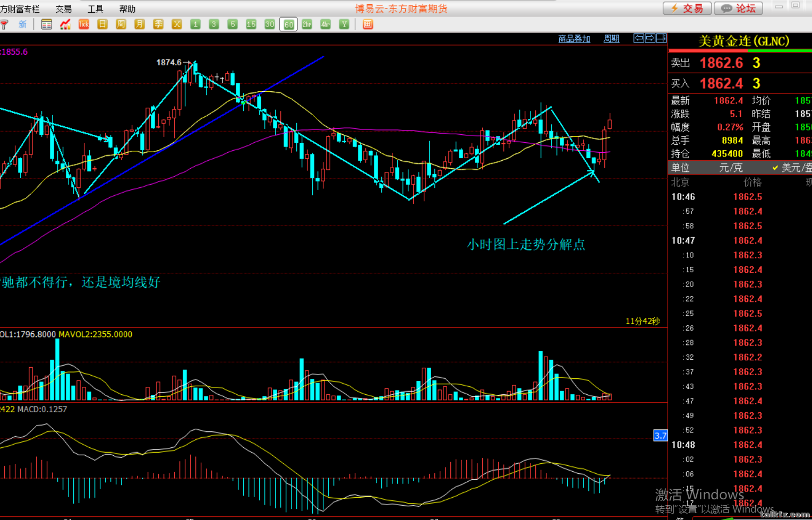This screenshot has width=812, height=520.
Task: Switch to the 2hr chart
Action: click(307, 24)
